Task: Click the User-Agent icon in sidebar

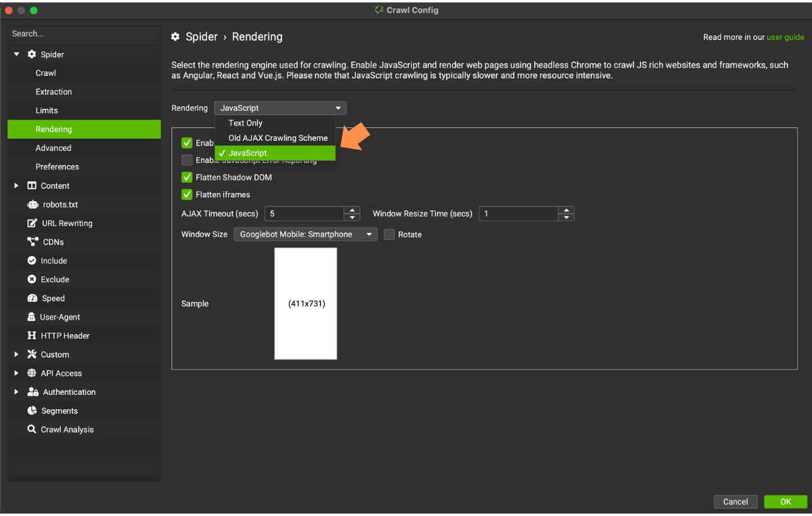Action: click(32, 317)
